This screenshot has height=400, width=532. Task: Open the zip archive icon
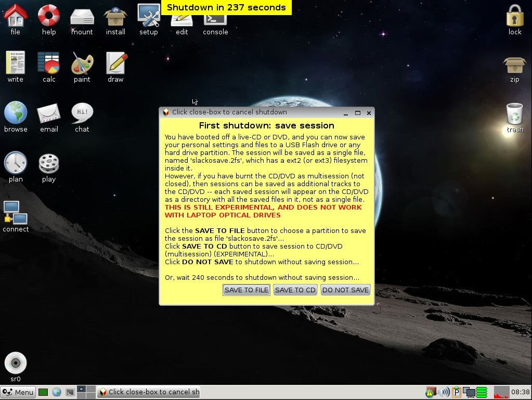click(514, 65)
